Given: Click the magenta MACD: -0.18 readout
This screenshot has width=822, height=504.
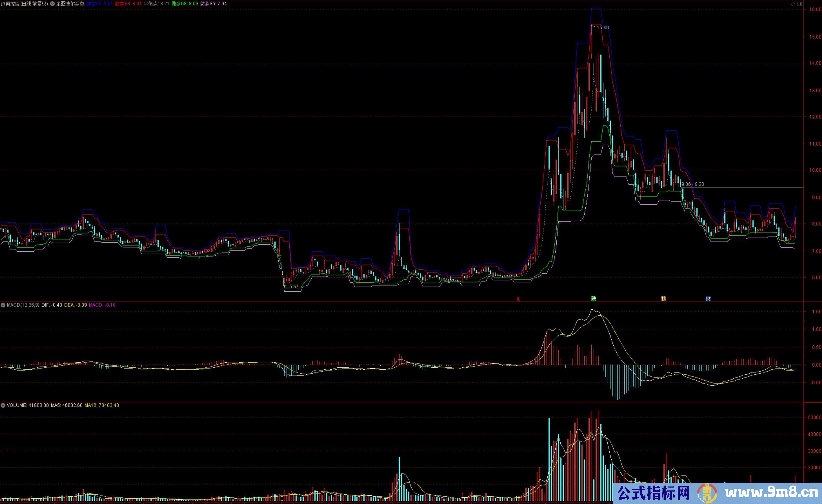Looking at the screenshot, I should (x=102, y=305).
